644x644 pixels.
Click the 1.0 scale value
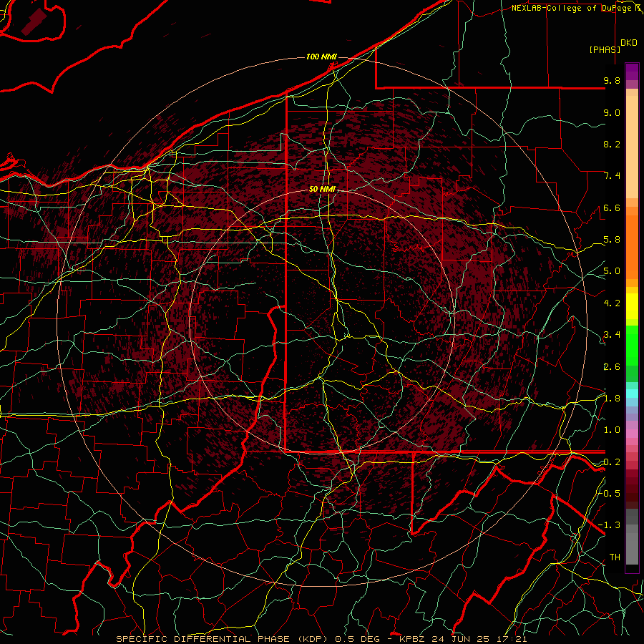612,430
